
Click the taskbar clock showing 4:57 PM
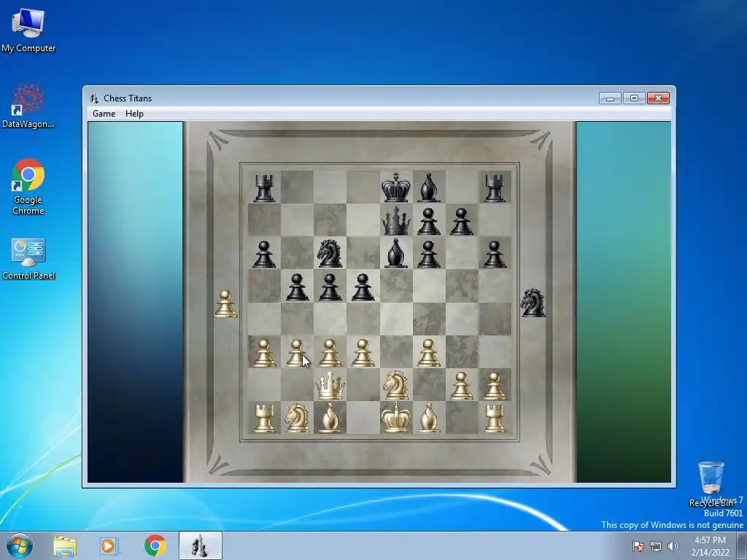711,546
